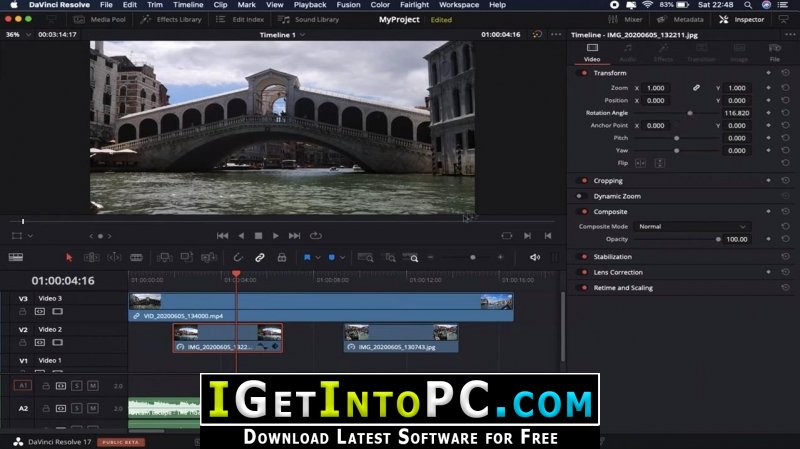Toggle Lens Correction enable dot
The width and height of the screenshot is (800, 449).
pyautogui.click(x=584, y=272)
